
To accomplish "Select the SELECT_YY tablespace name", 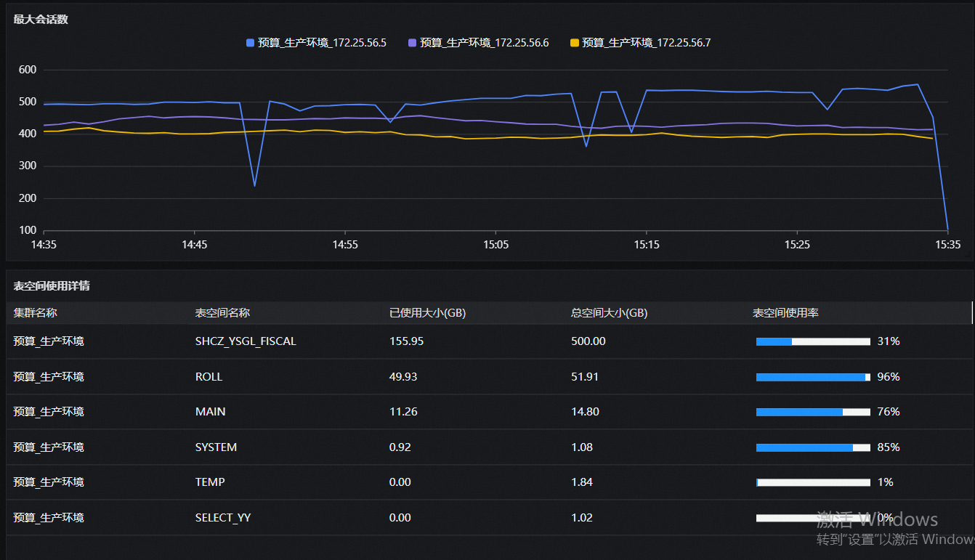I will pyautogui.click(x=223, y=518).
